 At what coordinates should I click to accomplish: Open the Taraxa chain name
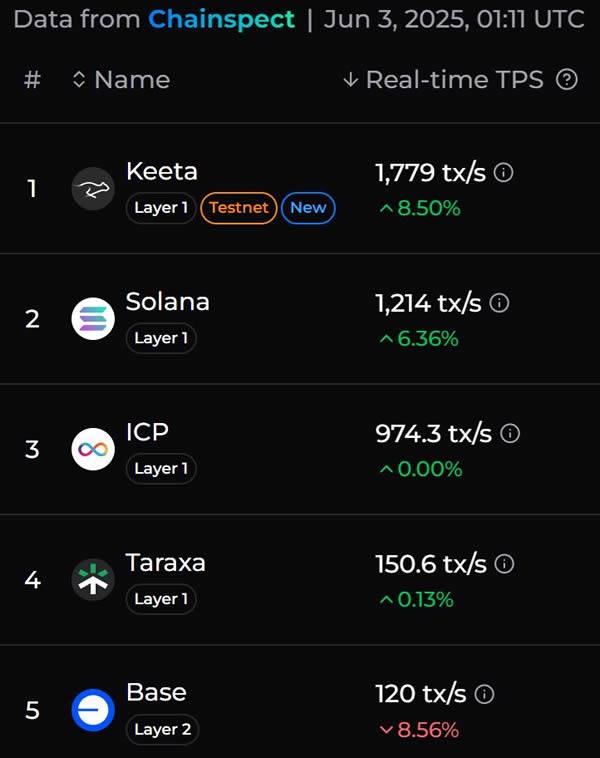(x=166, y=562)
